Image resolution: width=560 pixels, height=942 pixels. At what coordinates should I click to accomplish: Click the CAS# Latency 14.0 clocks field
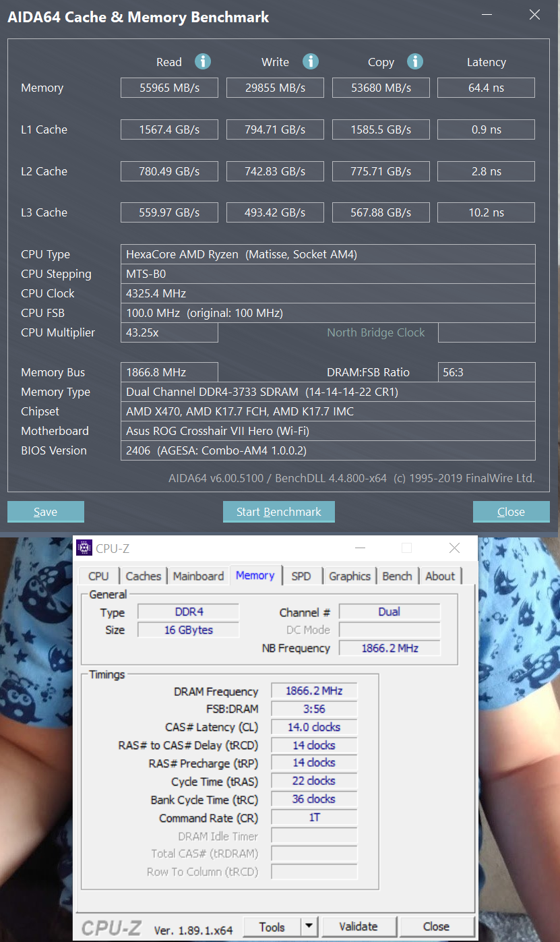[x=314, y=727]
